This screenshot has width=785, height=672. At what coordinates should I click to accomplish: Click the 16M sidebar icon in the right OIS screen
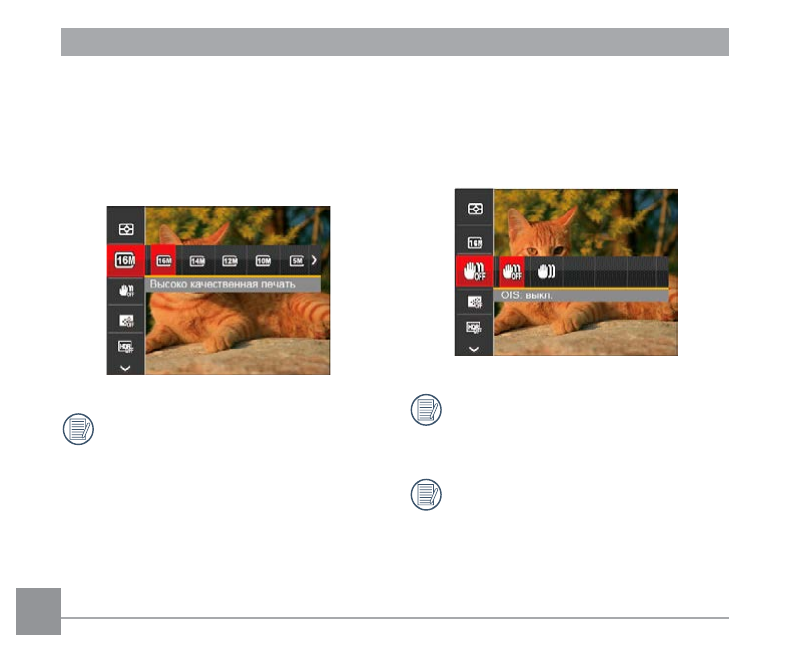point(475,243)
